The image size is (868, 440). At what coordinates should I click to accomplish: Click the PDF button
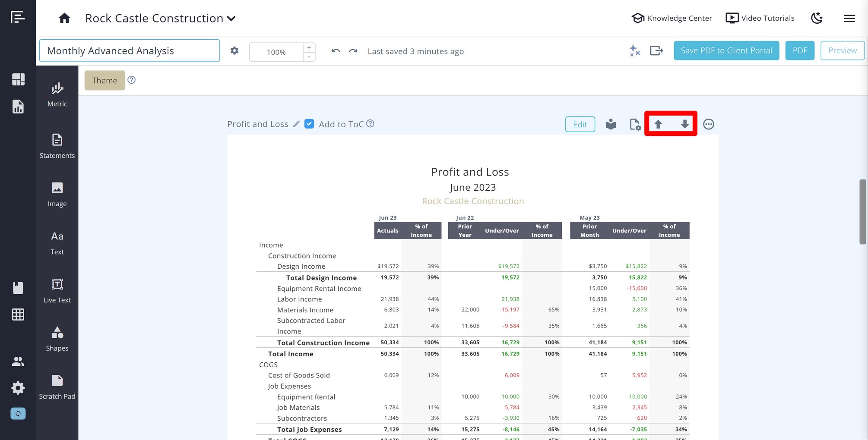(800, 50)
